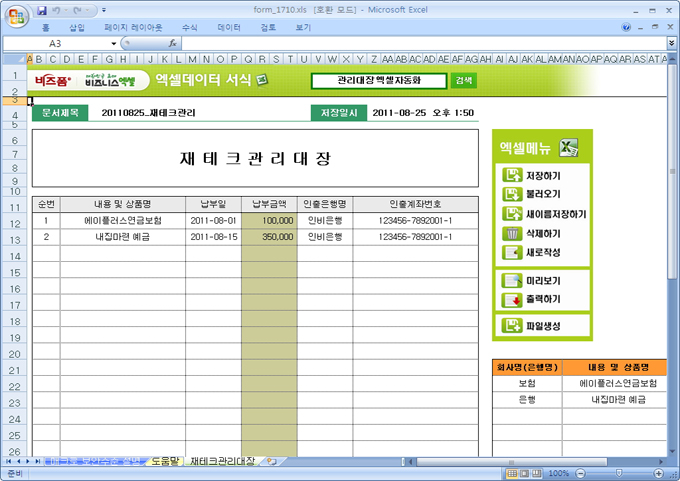This screenshot has height=481, width=680.
Task: Select cell containing 에이플러스연금보험 in row 1
Action: click(x=122, y=220)
